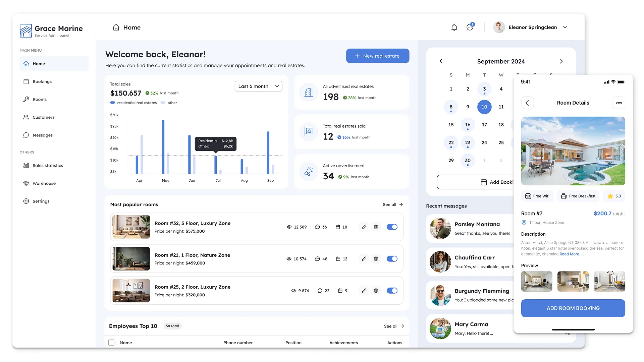Delete Room #25 with trash icon
Screen dimensions: 644x362
point(376,291)
